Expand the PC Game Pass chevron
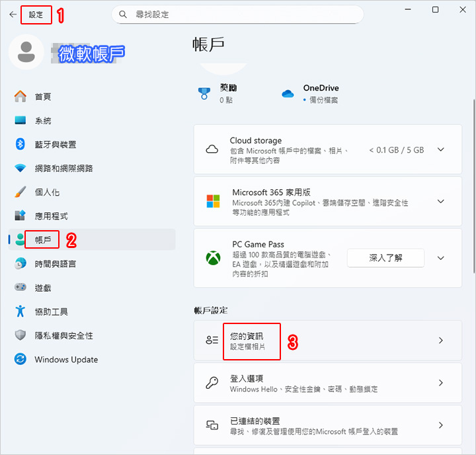The width and height of the screenshot is (476, 455). pyautogui.click(x=440, y=258)
